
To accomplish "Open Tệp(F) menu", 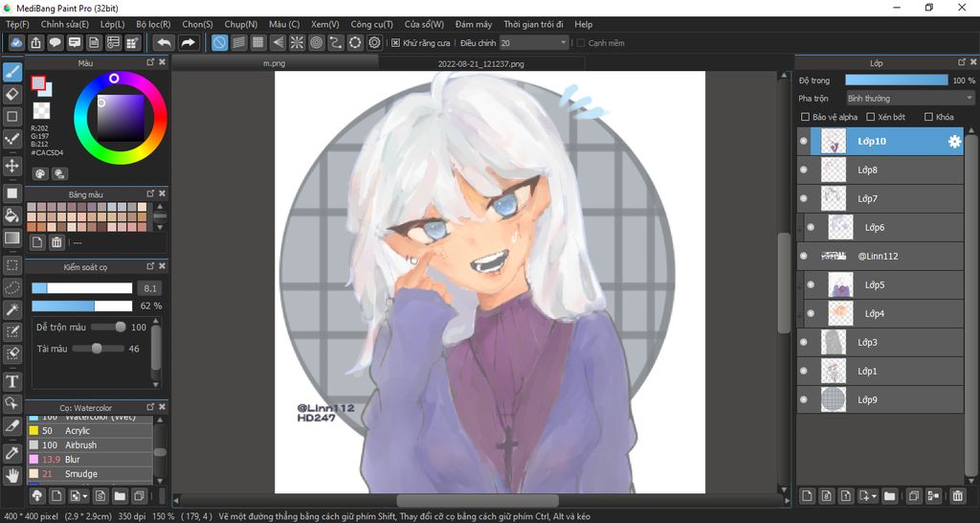I will coord(17,24).
